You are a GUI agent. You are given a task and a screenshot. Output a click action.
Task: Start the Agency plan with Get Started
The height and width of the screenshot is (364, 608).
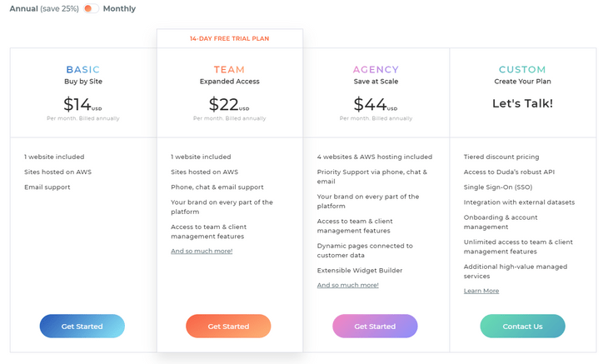pos(375,326)
